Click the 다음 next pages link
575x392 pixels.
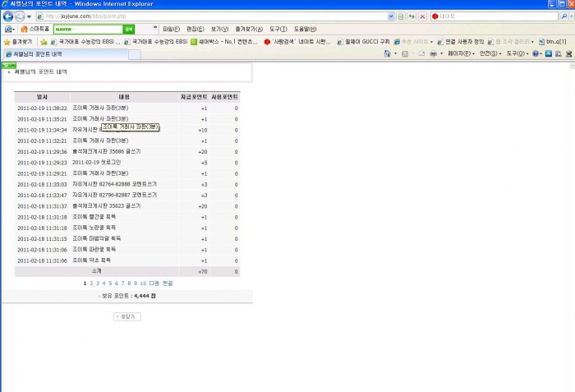pos(154,283)
